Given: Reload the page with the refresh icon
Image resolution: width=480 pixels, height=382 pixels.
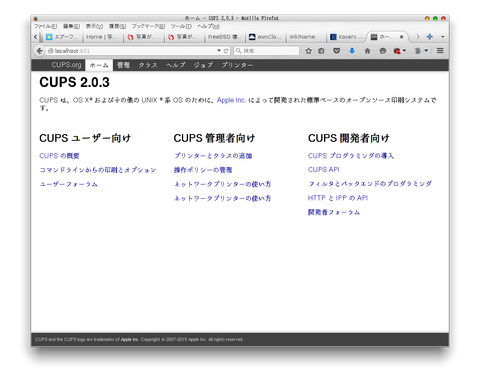Looking at the screenshot, I should tap(226, 51).
